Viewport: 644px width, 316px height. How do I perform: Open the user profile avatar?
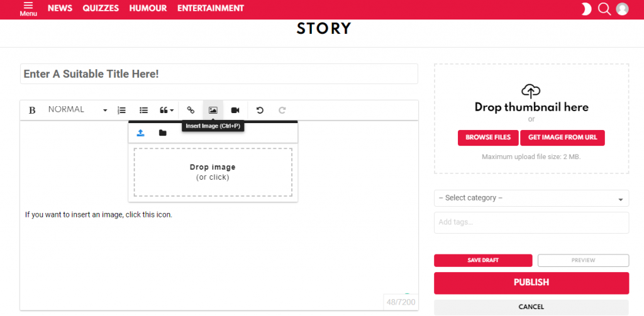(622, 9)
